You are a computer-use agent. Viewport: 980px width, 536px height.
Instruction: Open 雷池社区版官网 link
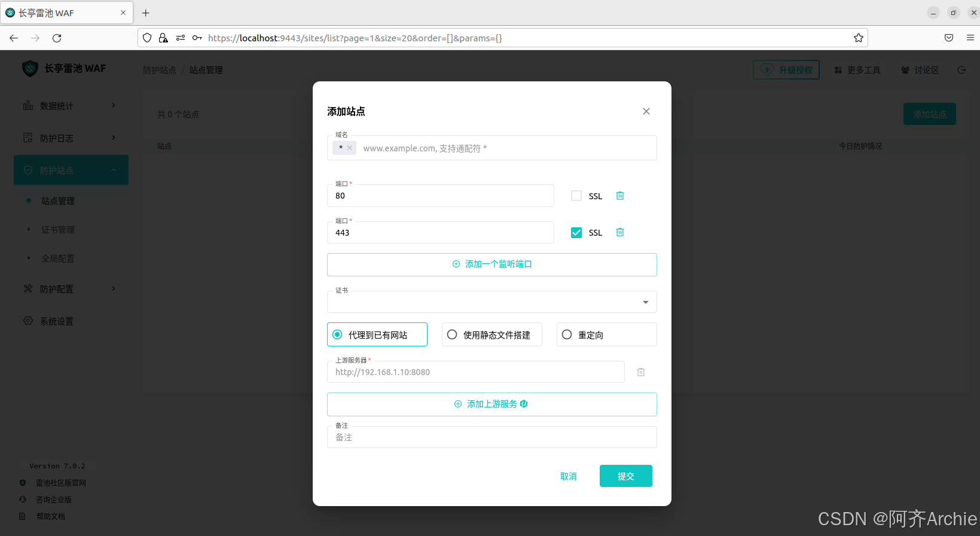tap(61, 483)
